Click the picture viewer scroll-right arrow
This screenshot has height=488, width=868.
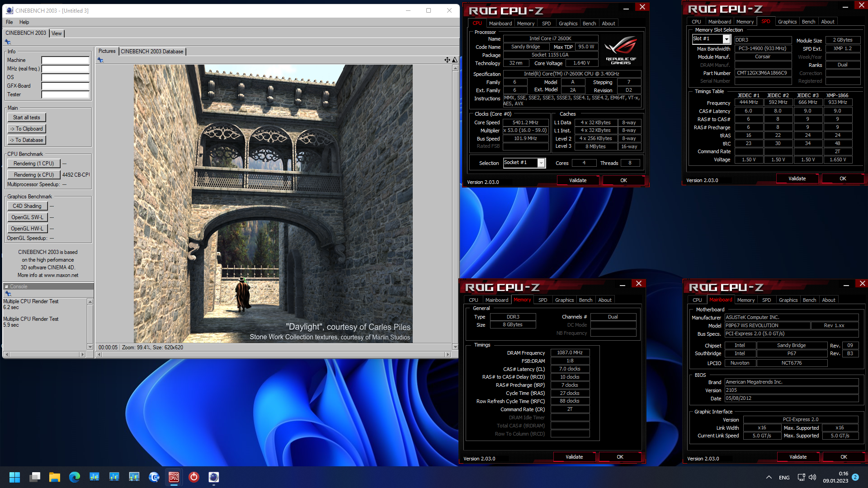[x=448, y=355]
